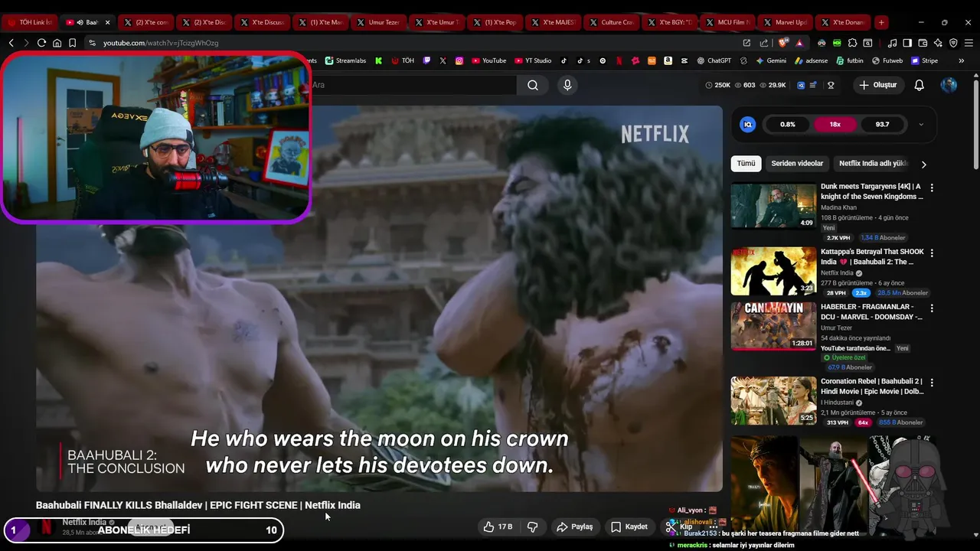Open the Twitch bookmark icon
The width and height of the screenshot is (980, 551).
coord(426,60)
